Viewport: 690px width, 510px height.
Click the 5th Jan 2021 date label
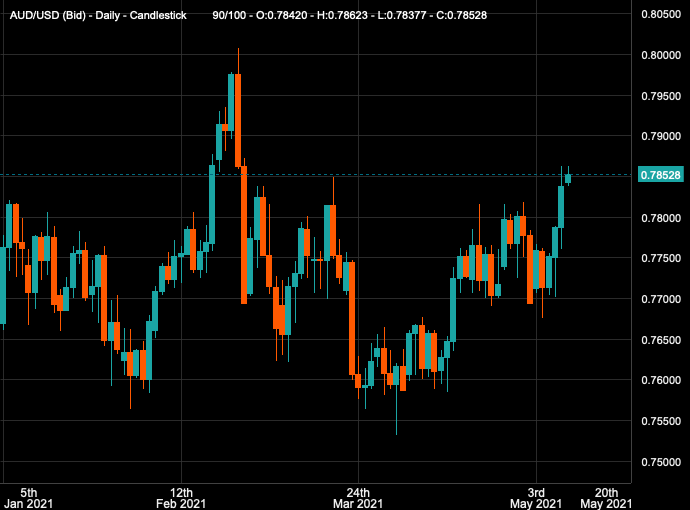29,498
